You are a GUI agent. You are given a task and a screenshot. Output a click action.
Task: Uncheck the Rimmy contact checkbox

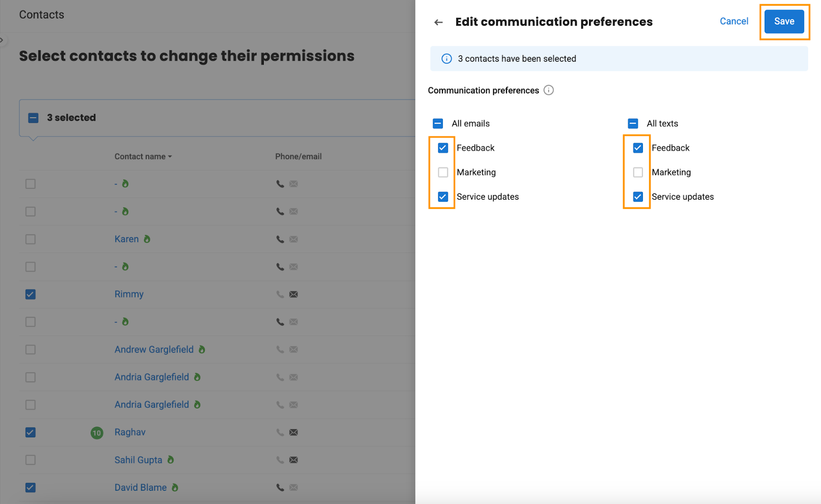point(30,294)
